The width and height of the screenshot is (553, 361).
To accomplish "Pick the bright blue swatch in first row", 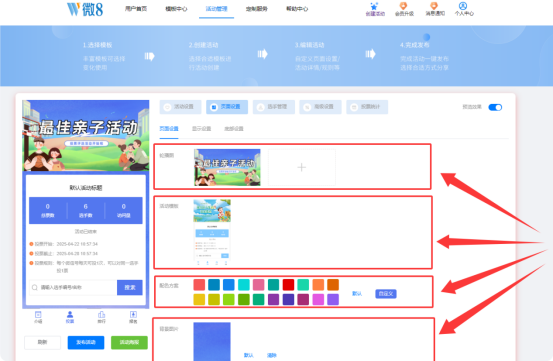I will pos(229,284).
